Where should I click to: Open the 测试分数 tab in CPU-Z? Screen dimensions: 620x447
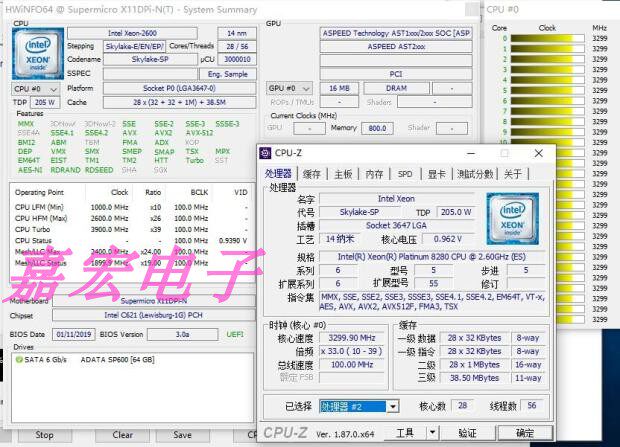(x=475, y=174)
